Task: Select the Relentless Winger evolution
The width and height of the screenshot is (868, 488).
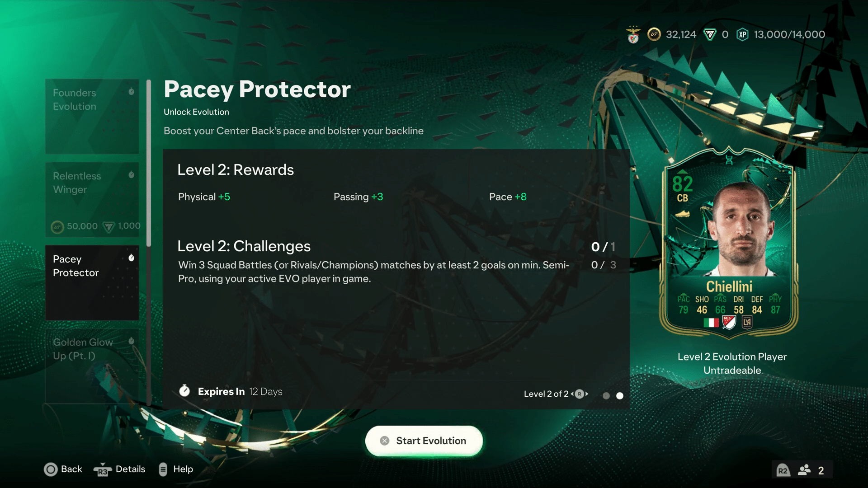Action: coord(92,200)
